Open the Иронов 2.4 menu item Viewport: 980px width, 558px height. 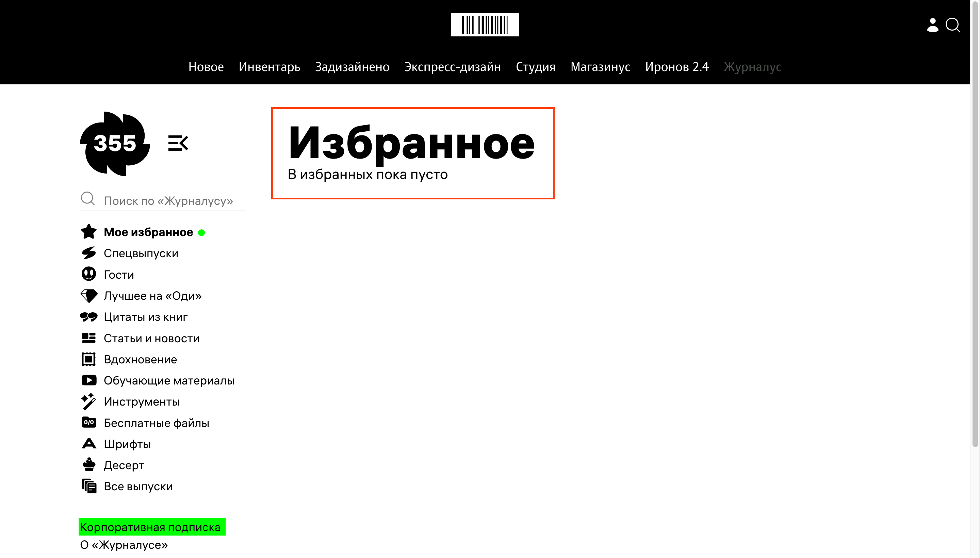click(677, 67)
